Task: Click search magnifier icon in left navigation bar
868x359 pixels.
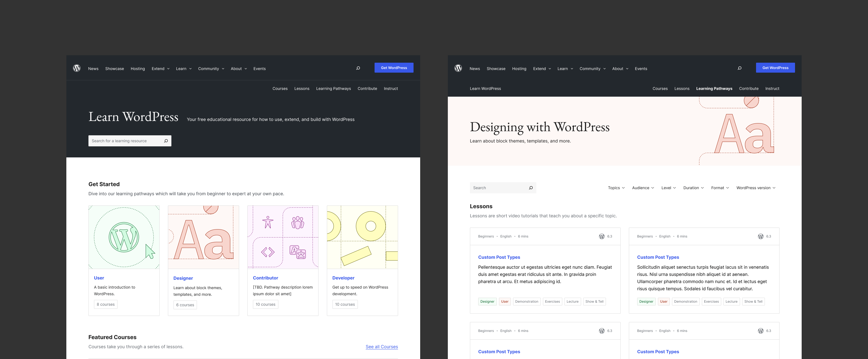Action: 358,68
